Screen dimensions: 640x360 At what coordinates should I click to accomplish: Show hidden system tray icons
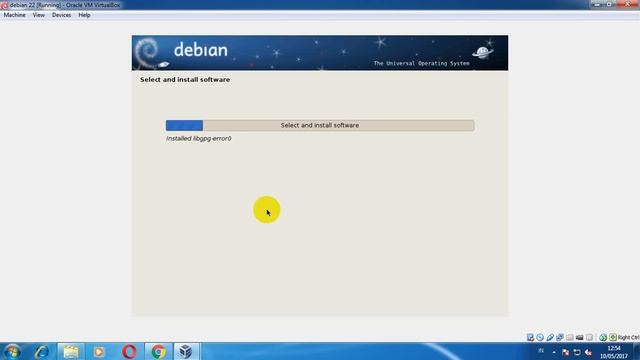pyautogui.click(x=554, y=352)
